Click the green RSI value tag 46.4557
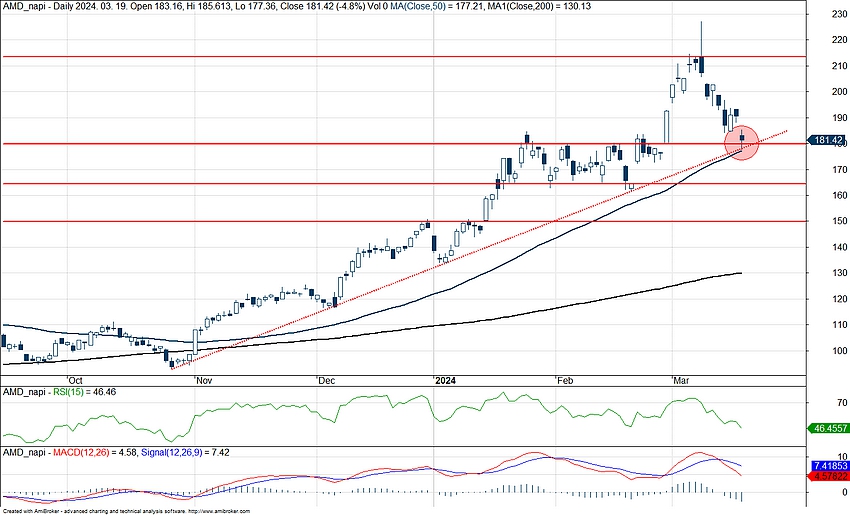The height and width of the screenshot is (515, 850). tap(828, 428)
